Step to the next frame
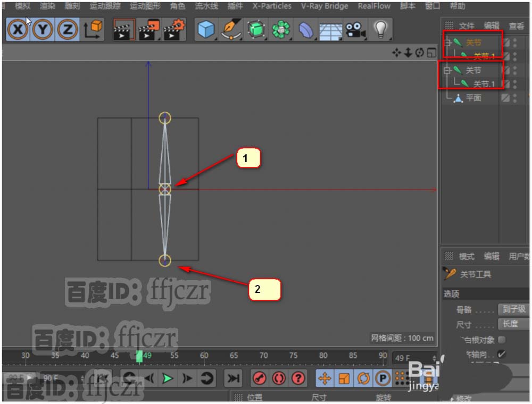Screen dimensions: 532x404 (187, 378)
